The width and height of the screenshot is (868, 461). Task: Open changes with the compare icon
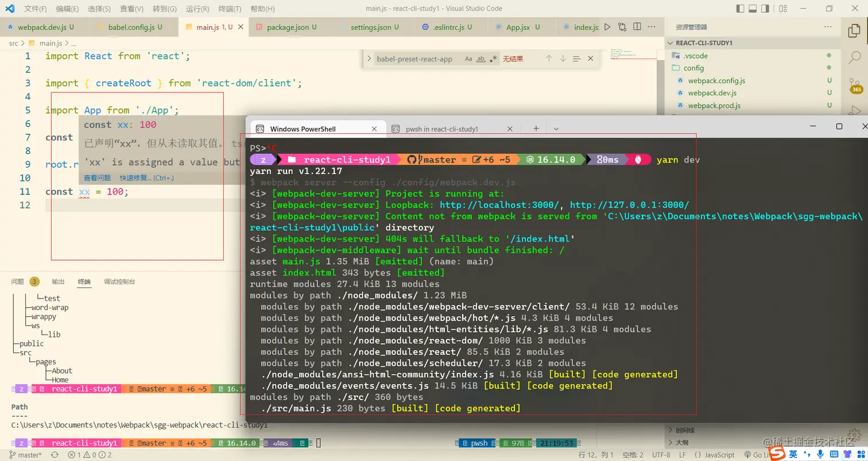point(622,27)
